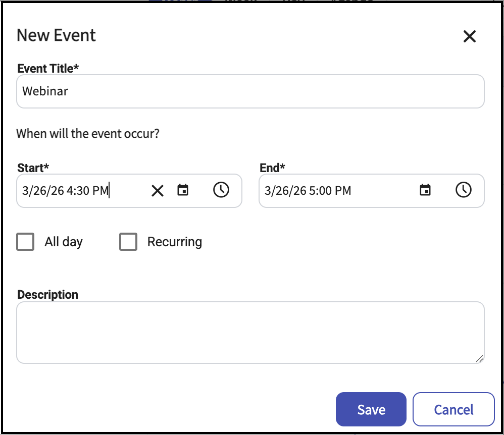Click the 'Description' field label
The height and width of the screenshot is (435, 504).
coord(47,295)
